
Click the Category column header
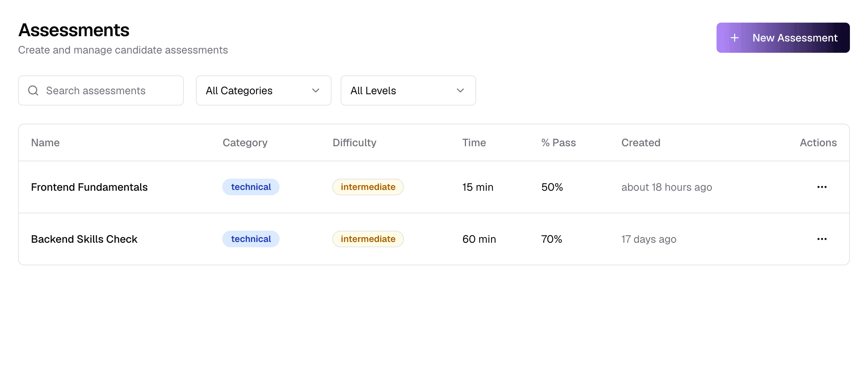(x=245, y=143)
